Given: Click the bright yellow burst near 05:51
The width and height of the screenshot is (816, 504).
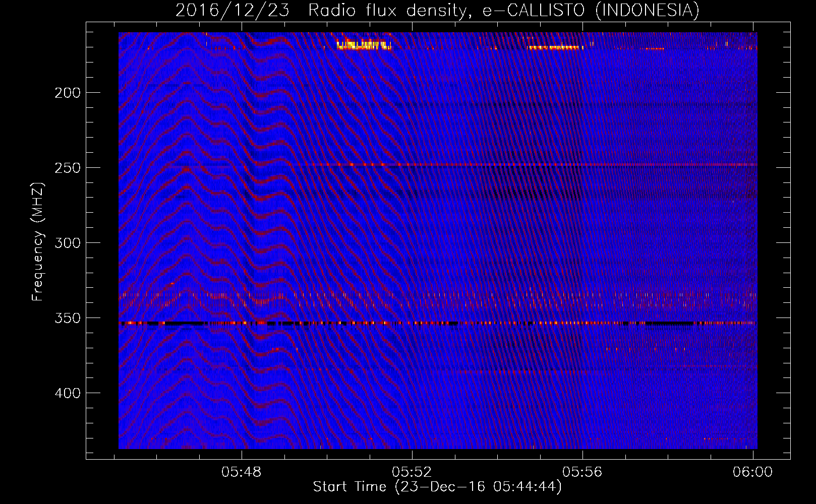Looking at the screenshot, I should point(364,45).
